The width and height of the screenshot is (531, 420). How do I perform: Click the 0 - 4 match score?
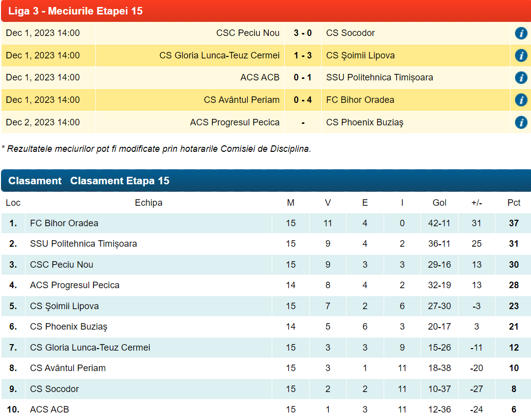[x=303, y=100]
